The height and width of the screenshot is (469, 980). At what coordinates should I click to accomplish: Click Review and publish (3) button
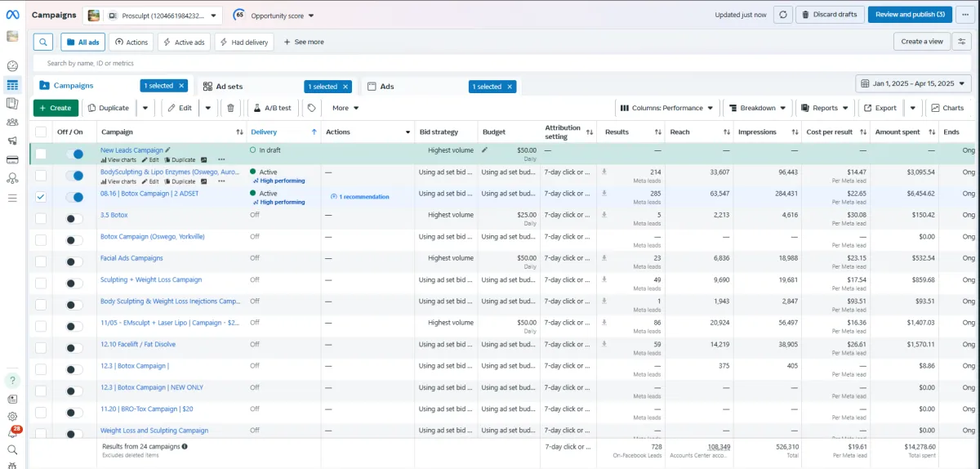[x=911, y=15]
